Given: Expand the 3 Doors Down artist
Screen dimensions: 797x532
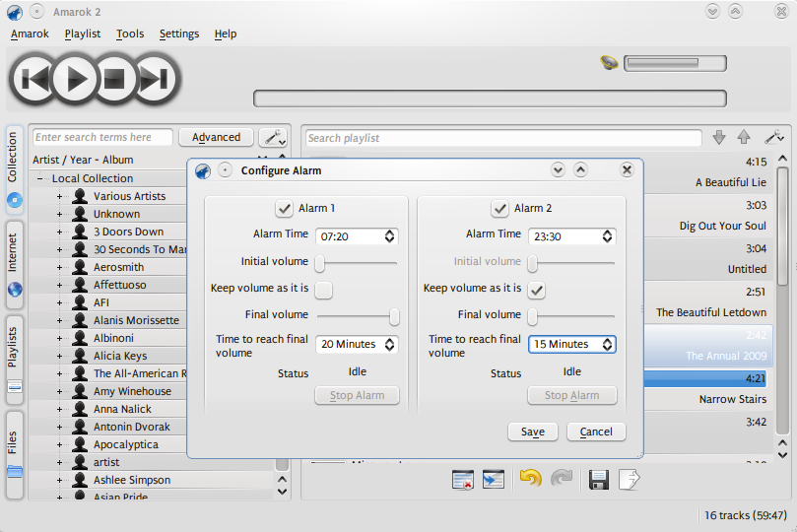Looking at the screenshot, I should tap(59, 232).
